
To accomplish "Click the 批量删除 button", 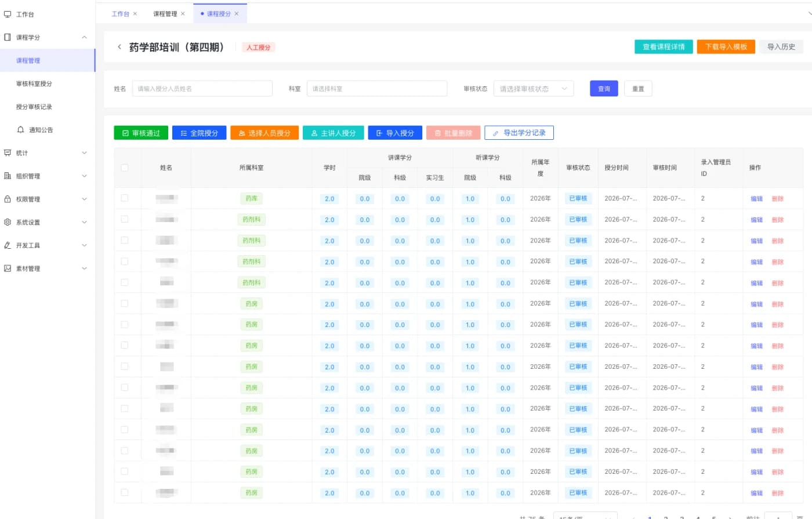I will pos(453,133).
